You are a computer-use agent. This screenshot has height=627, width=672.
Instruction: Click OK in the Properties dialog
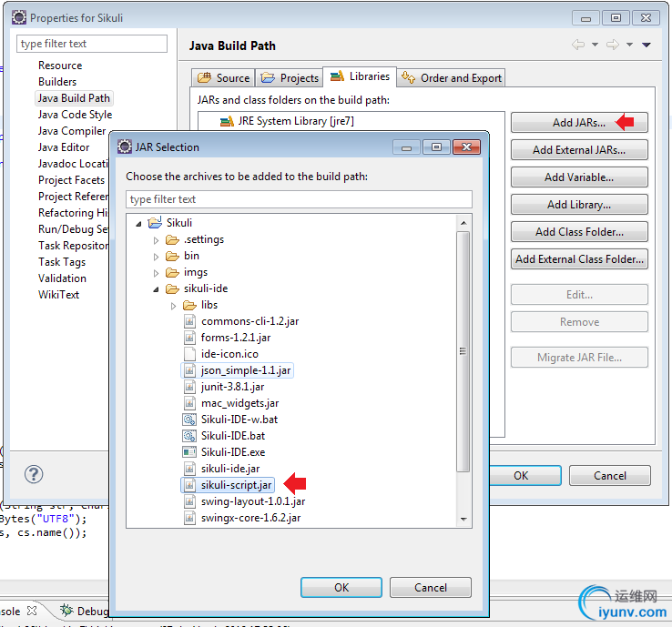tap(524, 475)
